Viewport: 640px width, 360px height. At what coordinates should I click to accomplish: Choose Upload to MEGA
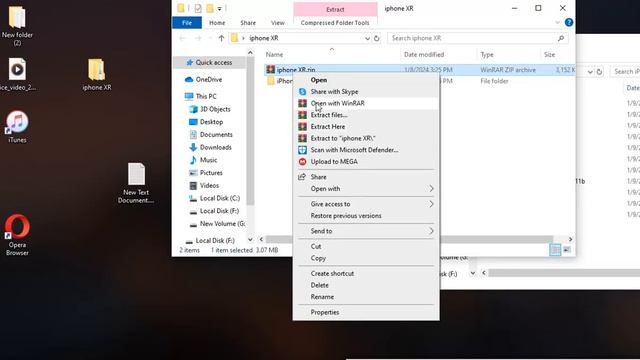point(334,162)
